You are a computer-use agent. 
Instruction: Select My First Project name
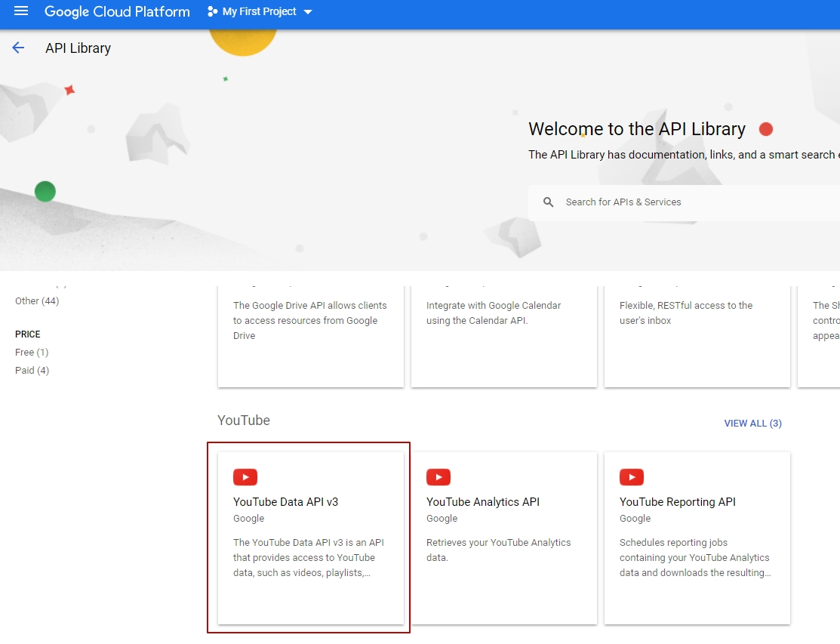coord(260,11)
